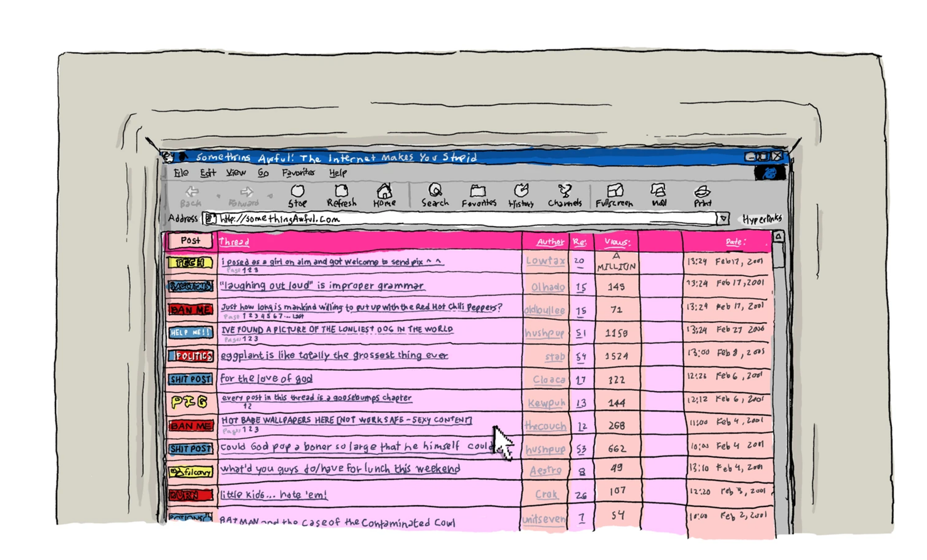The width and height of the screenshot is (927, 560).
Task: Click the Post button in header
Action: 190,240
